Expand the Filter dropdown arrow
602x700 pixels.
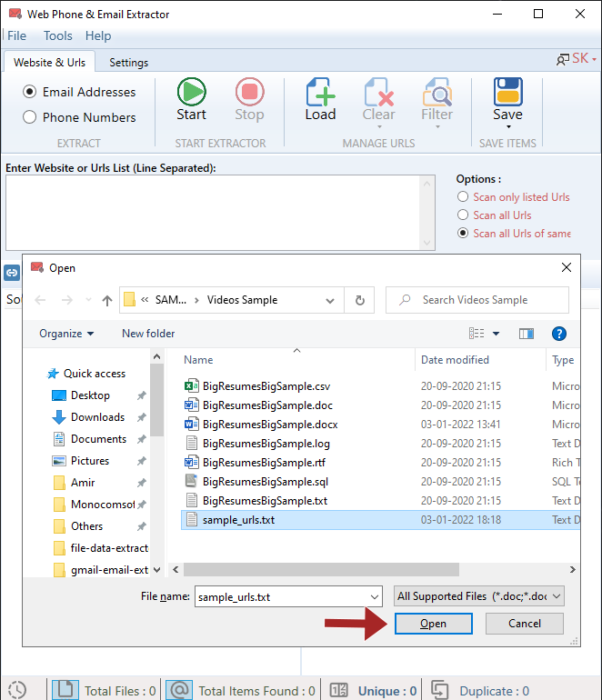click(437, 127)
